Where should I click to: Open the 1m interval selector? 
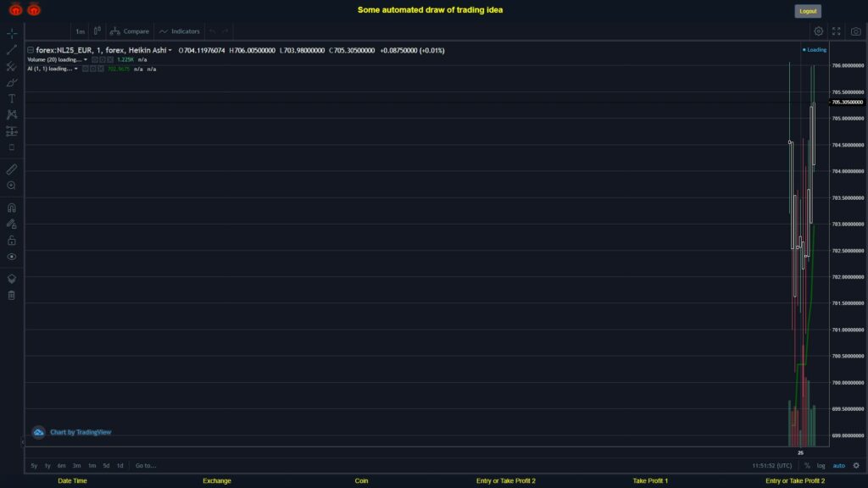coord(80,31)
